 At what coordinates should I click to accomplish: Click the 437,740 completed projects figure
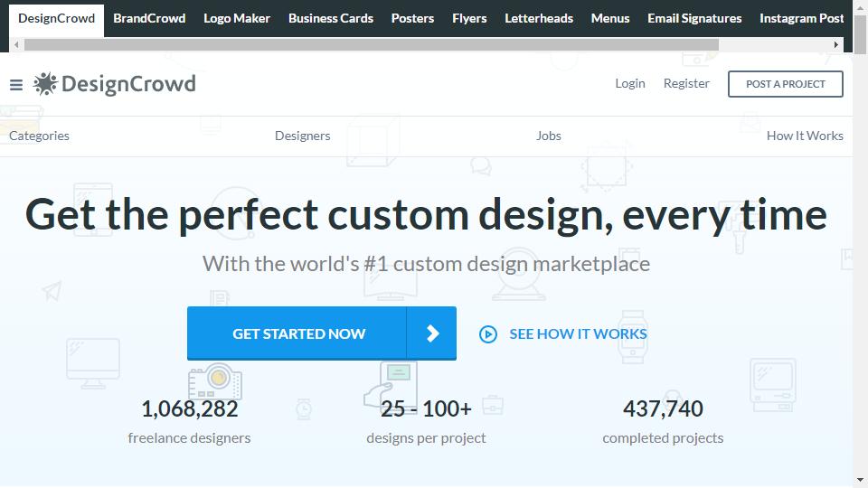click(x=663, y=408)
